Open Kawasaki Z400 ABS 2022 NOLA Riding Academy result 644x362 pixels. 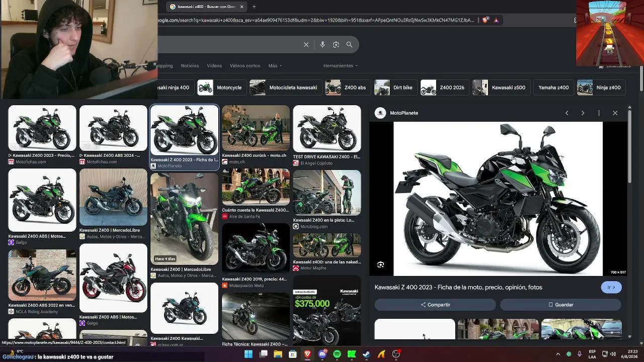(42, 275)
